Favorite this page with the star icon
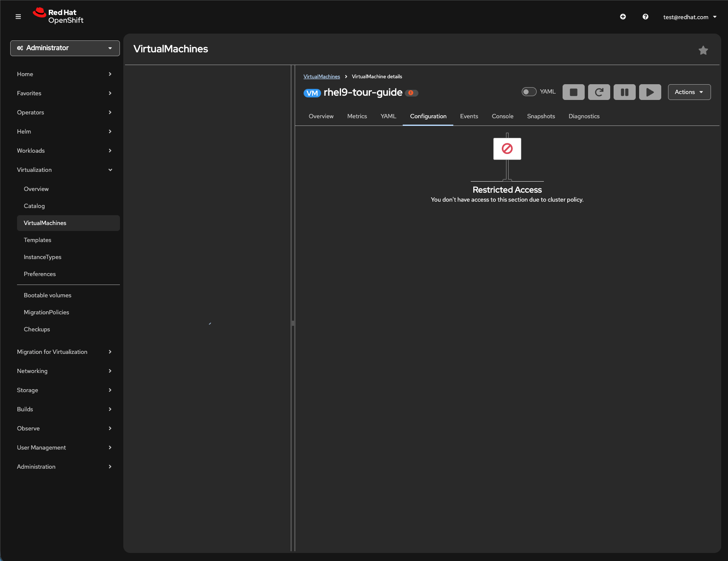728x561 pixels. point(703,50)
